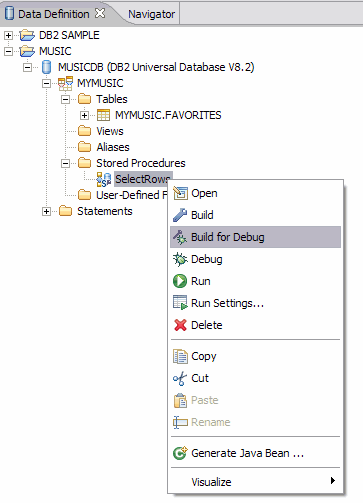This screenshot has height=503, width=363.
Task: Click the Debug bug icon
Action: [x=180, y=259]
